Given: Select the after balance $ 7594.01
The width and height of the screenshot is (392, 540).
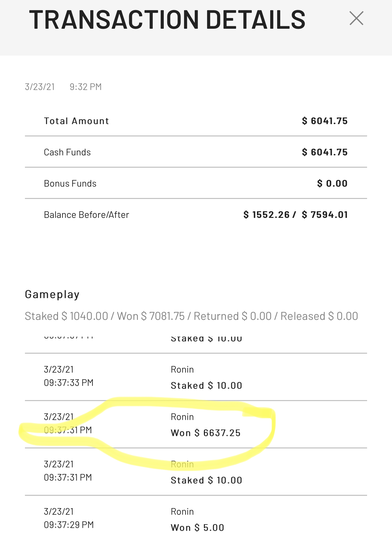Looking at the screenshot, I should (325, 215).
